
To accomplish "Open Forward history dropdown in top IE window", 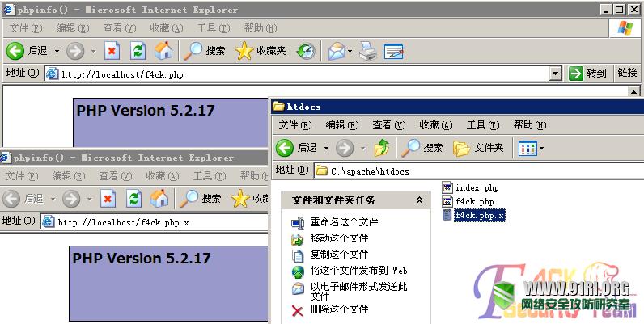I will (93, 51).
